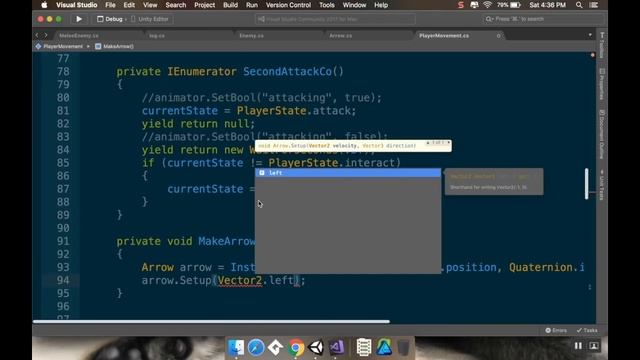
Task: Open the Properties side panel
Action: (x=602, y=84)
